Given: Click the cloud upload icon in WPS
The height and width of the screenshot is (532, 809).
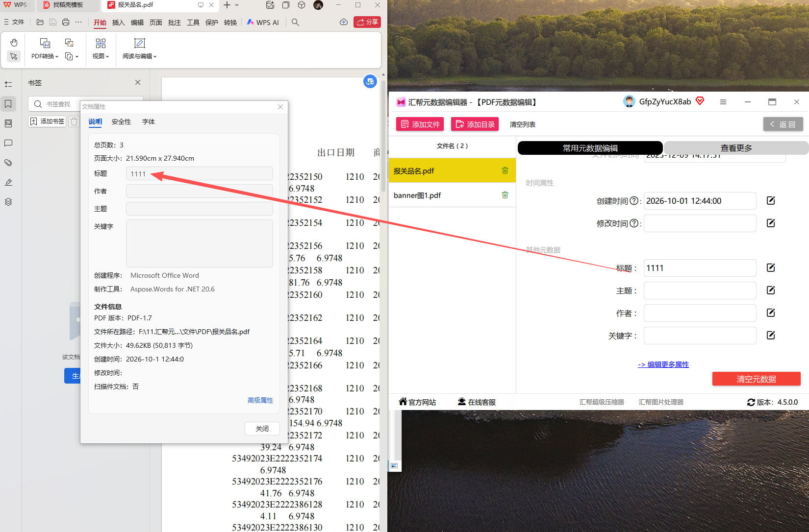Looking at the screenshot, I should pos(344,22).
